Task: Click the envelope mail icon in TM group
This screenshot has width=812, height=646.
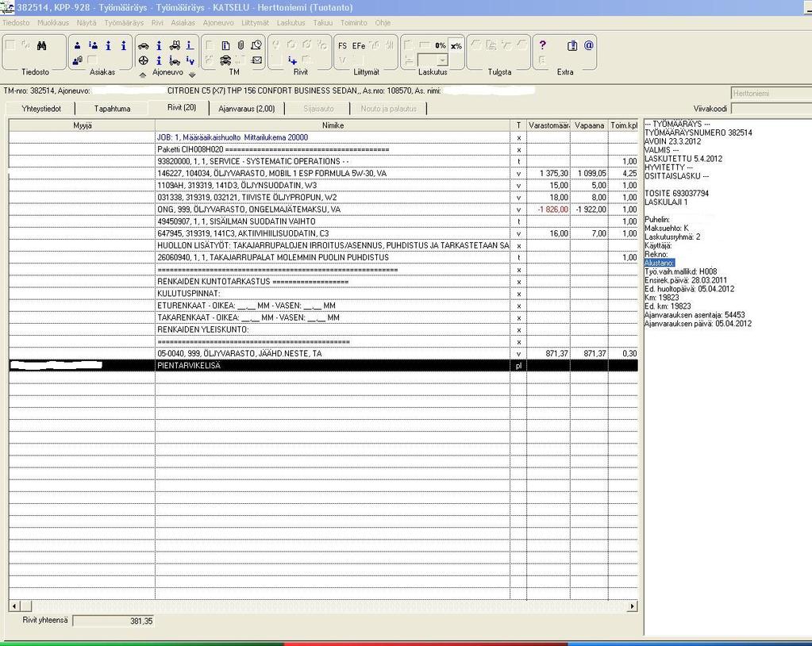Action: coord(256,60)
